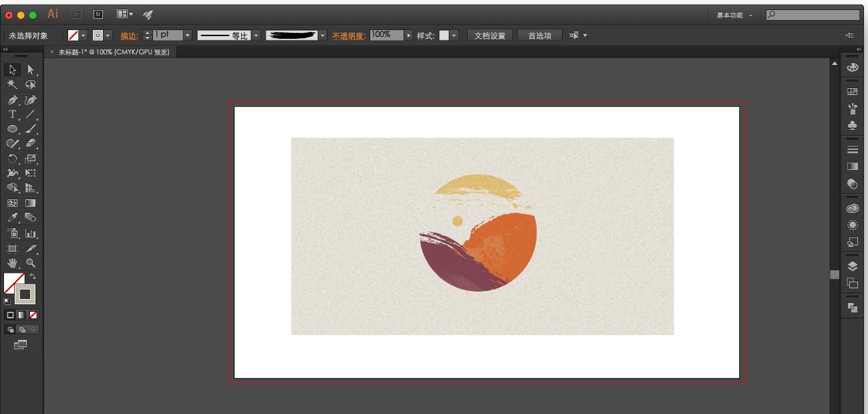Pick the Eyedropper tool

[x=12, y=217]
